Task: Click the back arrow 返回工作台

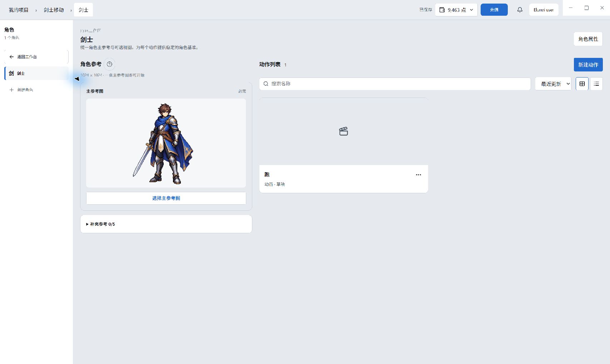Action: [36, 57]
